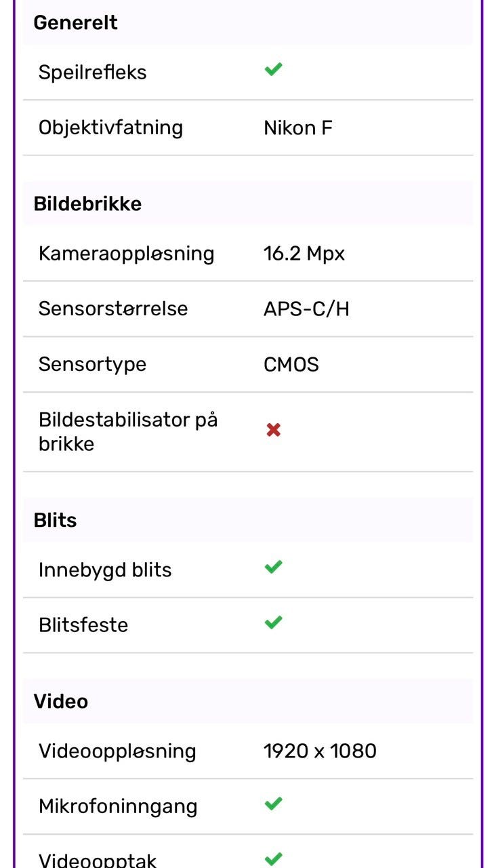Click the 1920 x 1080 video resolution

point(320,751)
